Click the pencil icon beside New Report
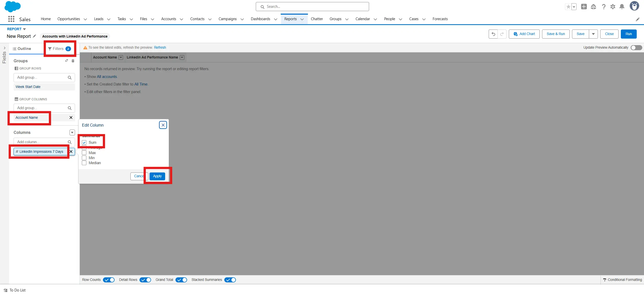 [x=34, y=36]
